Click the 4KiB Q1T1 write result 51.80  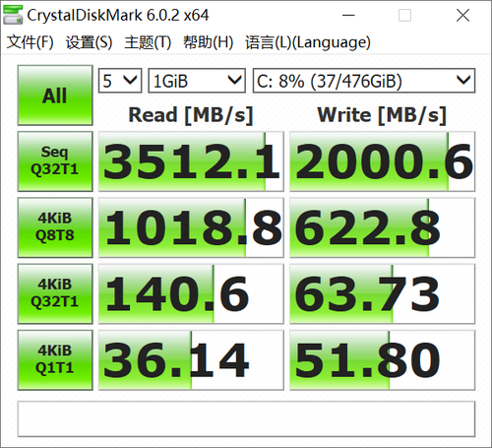pos(383,360)
